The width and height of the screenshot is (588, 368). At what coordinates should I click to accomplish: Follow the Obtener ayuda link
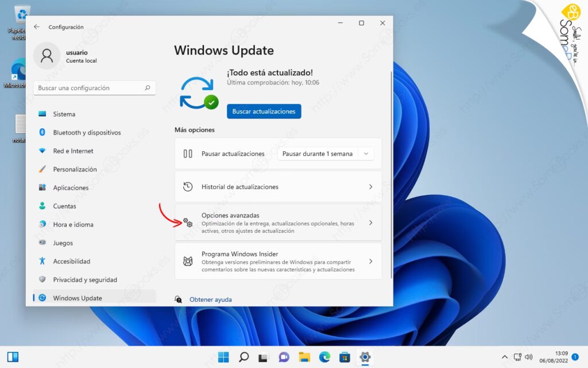[211, 300]
